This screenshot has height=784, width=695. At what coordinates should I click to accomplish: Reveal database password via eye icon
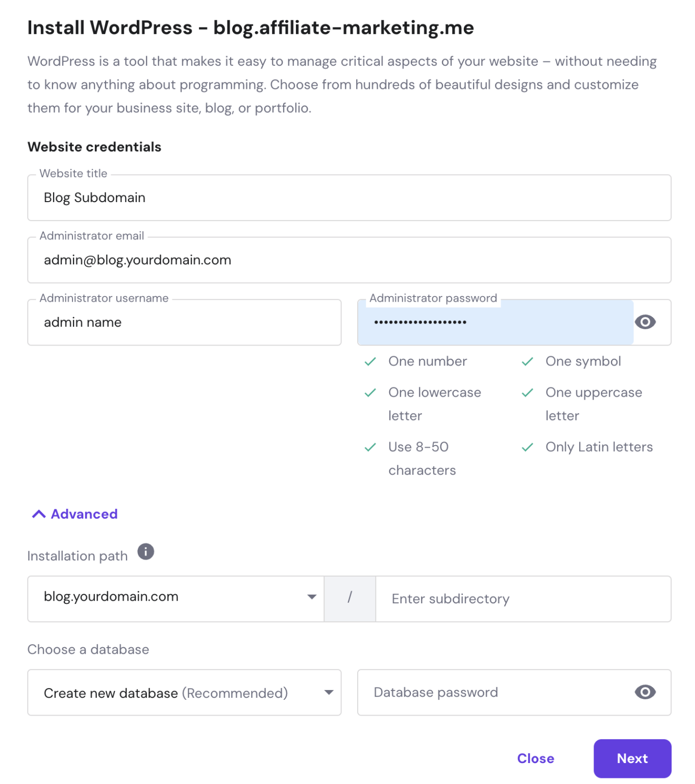coord(645,692)
